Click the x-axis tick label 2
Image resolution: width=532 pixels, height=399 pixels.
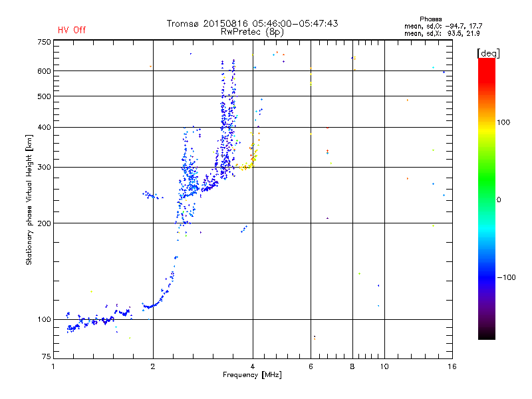[x=153, y=366]
